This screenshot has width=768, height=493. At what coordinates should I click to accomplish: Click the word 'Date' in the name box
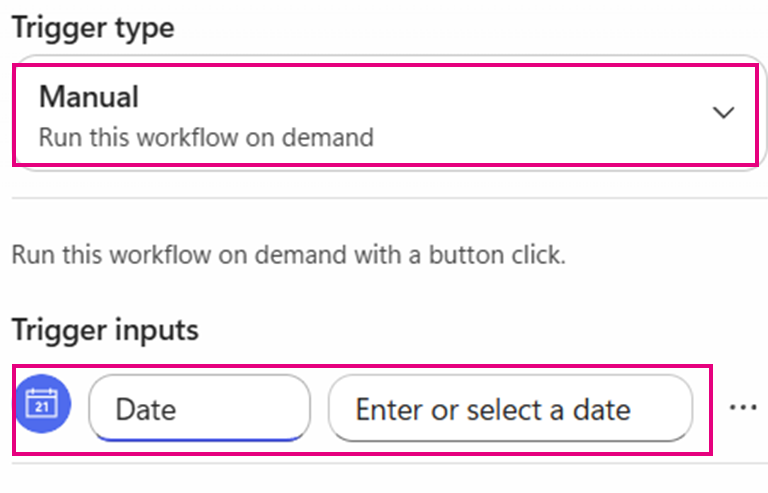[146, 409]
